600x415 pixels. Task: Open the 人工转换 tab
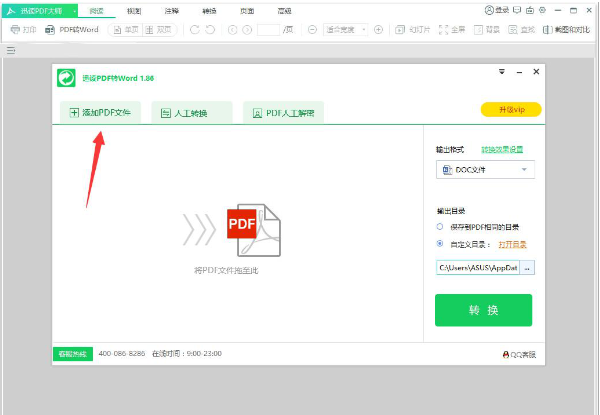click(x=192, y=113)
